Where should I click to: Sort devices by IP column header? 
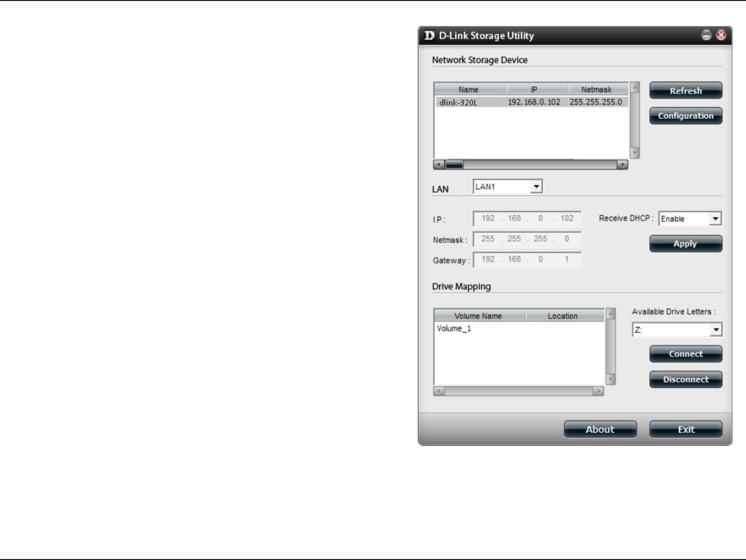tap(537, 89)
